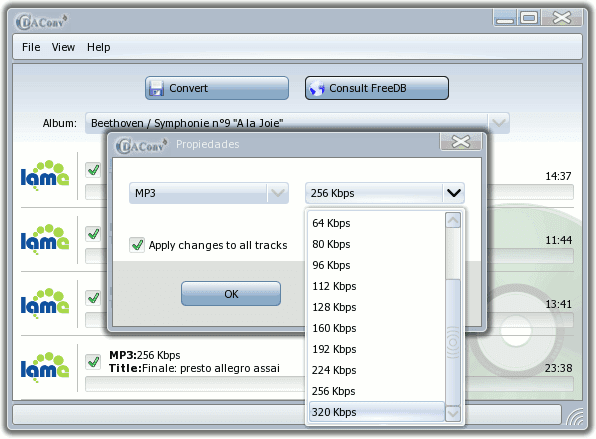Viewport: 596px width, 439px height.
Task: Select 256 Kbps in the bitrate list
Action: tap(377, 391)
